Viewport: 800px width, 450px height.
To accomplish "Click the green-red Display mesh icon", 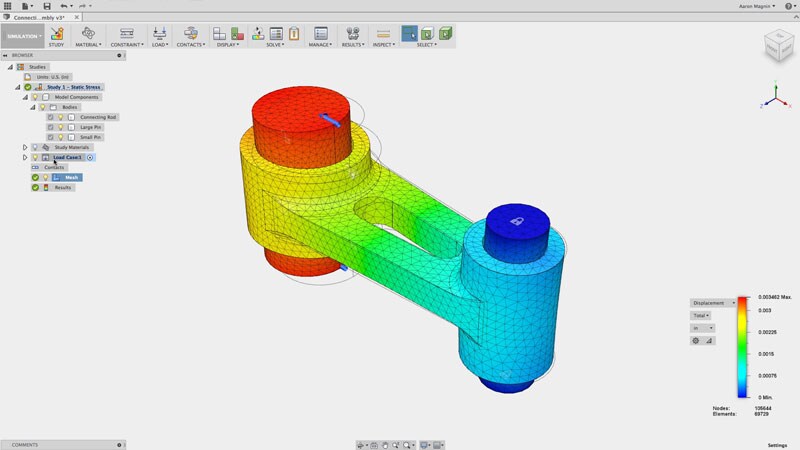I will click(x=237, y=34).
